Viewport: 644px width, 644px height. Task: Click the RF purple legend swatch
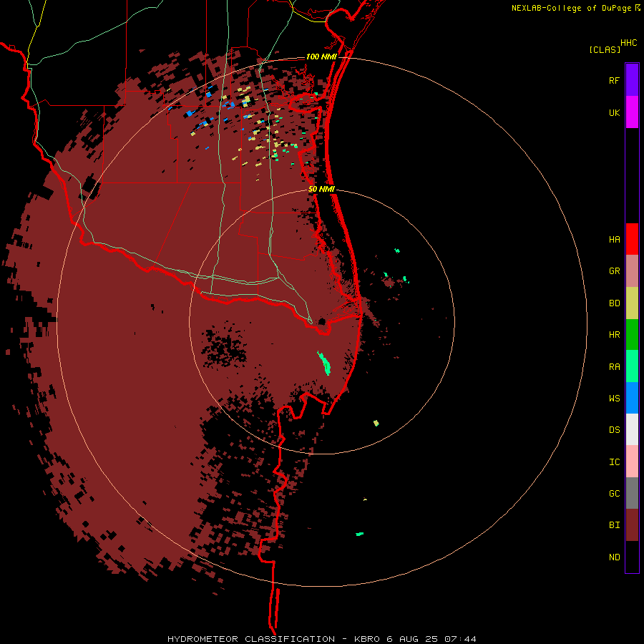pos(632,80)
